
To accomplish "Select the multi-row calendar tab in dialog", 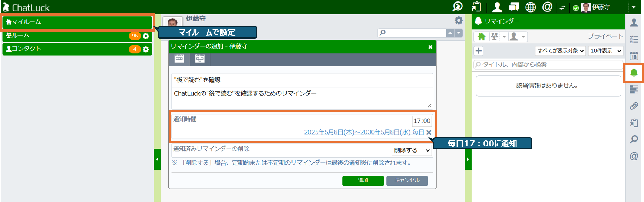I will (200, 59).
